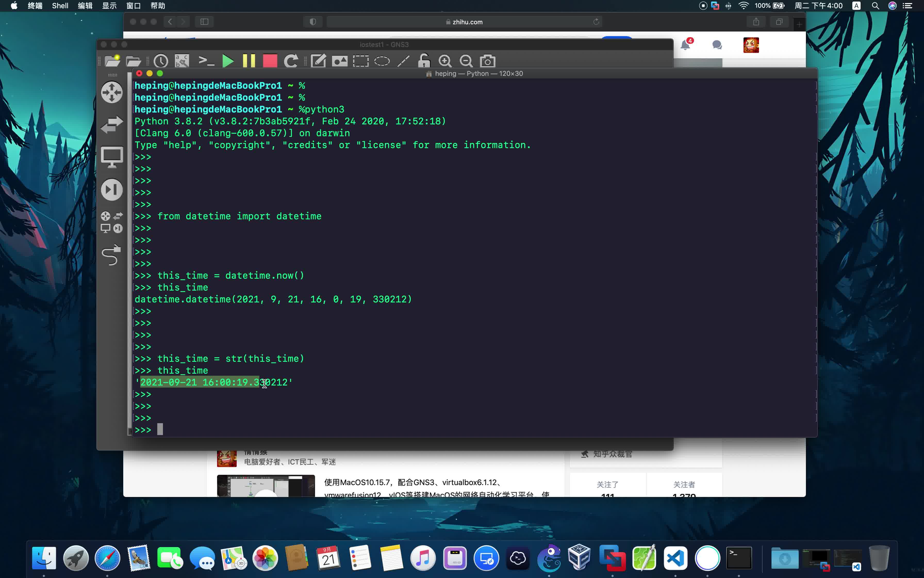
Task: Open project folder icon in GNS3 toolbar
Action: coord(133,61)
